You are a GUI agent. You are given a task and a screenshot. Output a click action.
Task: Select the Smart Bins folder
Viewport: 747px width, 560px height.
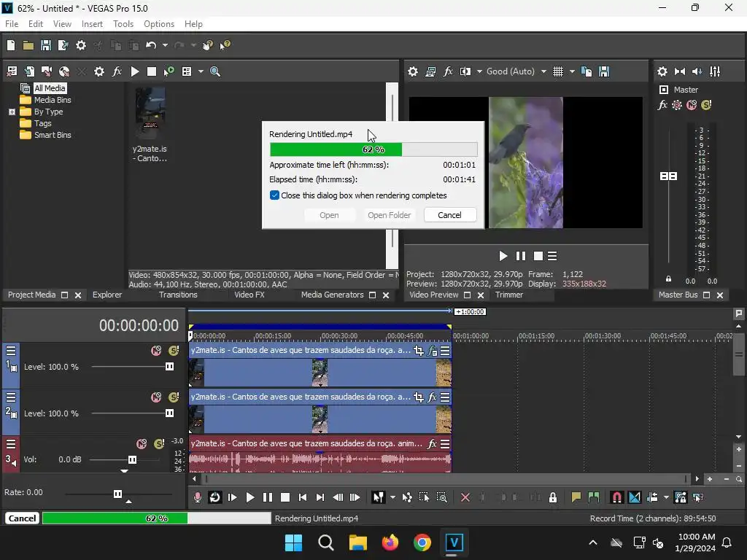[x=53, y=135]
